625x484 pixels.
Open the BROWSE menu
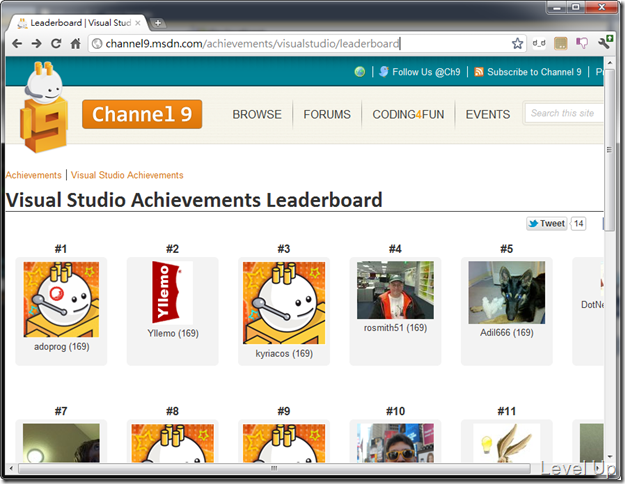(x=257, y=114)
